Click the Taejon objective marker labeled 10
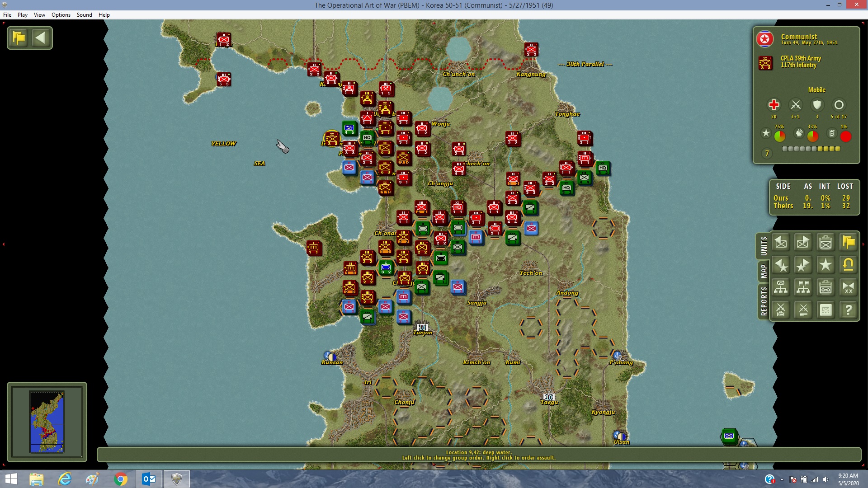Image resolution: width=868 pixels, height=488 pixels. pyautogui.click(x=422, y=327)
